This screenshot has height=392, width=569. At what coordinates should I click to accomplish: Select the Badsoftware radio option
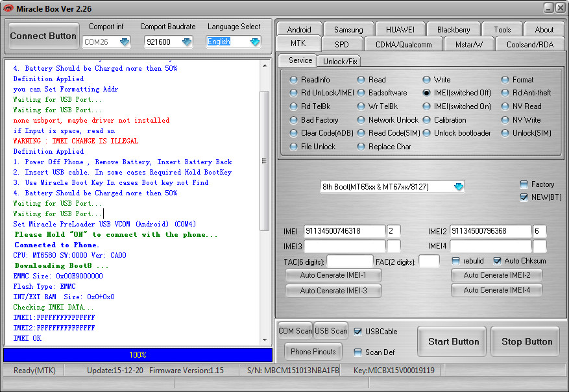click(361, 93)
